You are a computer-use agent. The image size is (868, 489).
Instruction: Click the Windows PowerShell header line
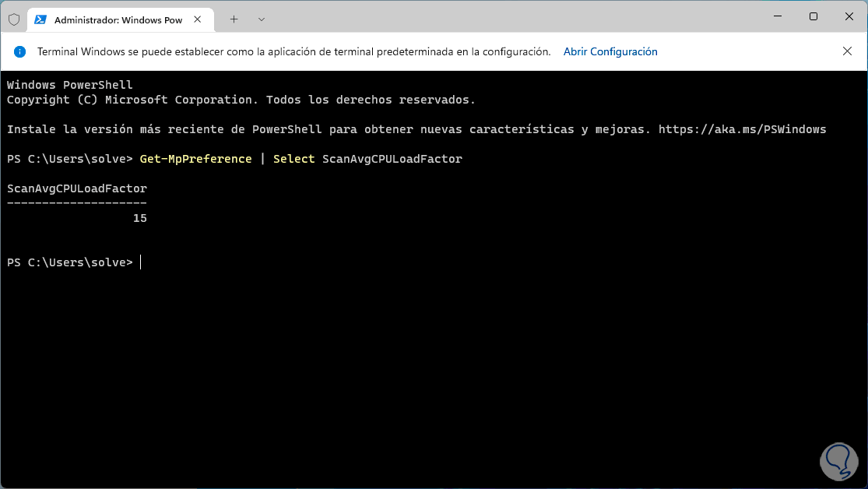pos(70,85)
